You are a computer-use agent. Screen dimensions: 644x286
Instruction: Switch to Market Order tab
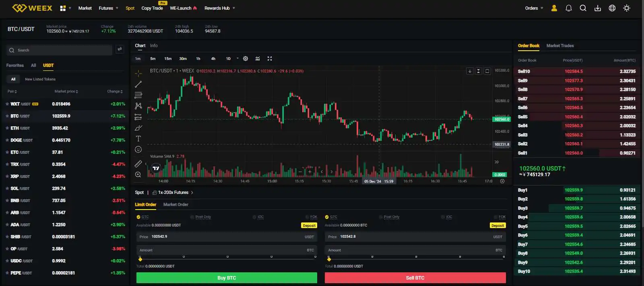pyautogui.click(x=176, y=205)
